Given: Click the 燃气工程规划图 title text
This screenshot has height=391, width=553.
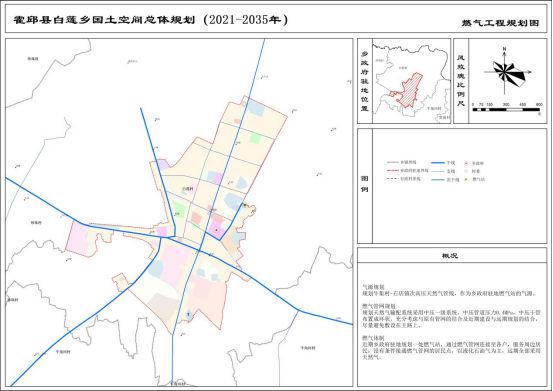Looking at the screenshot, I should click(x=500, y=23).
